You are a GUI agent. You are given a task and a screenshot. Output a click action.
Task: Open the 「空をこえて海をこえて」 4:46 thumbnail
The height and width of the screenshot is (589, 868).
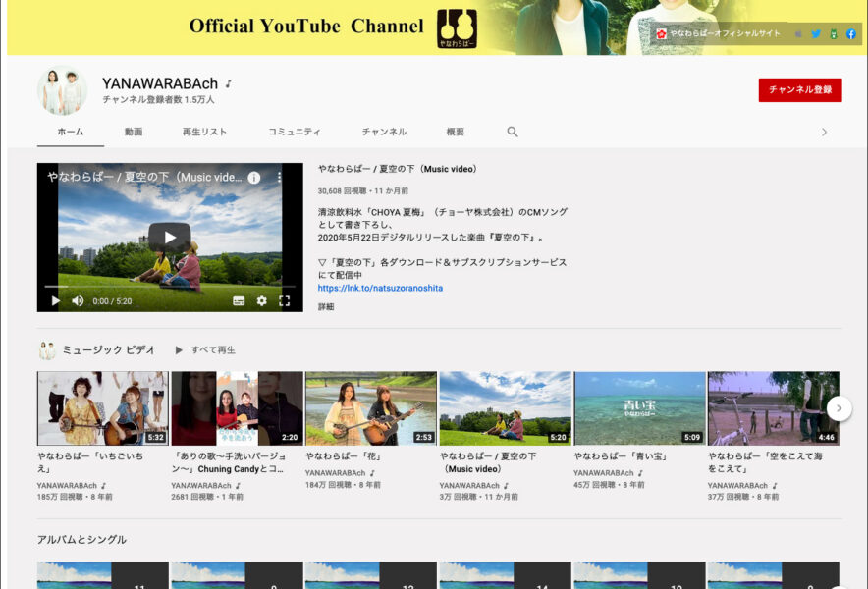click(x=774, y=408)
